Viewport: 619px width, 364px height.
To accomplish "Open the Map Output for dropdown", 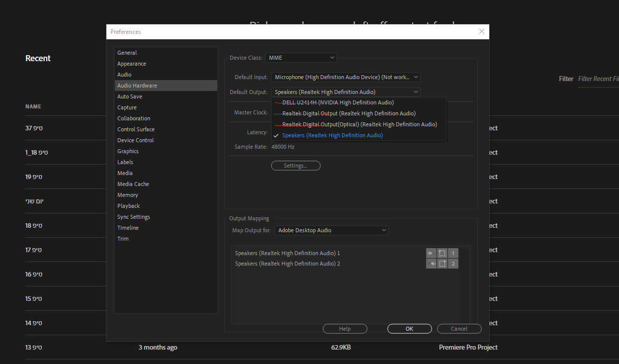I will click(x=331, y=230).
